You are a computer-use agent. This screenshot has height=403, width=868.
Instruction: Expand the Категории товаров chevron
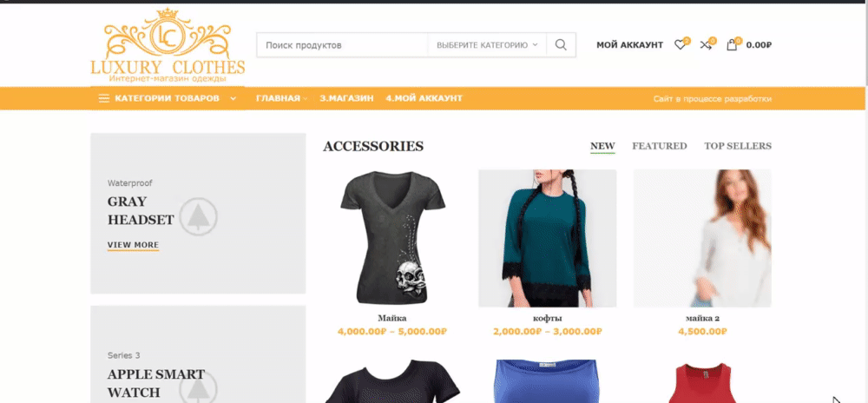pos(233,98)
